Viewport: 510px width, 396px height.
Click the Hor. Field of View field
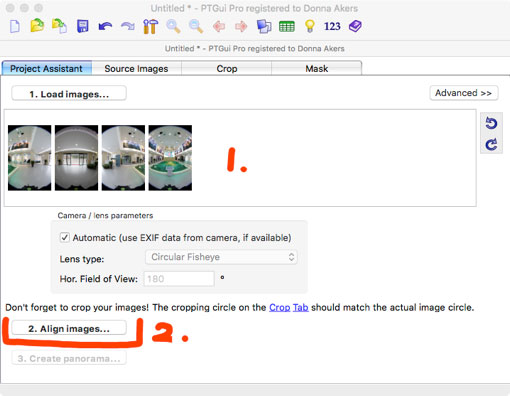pyautogui.click(x=179, y=279)
